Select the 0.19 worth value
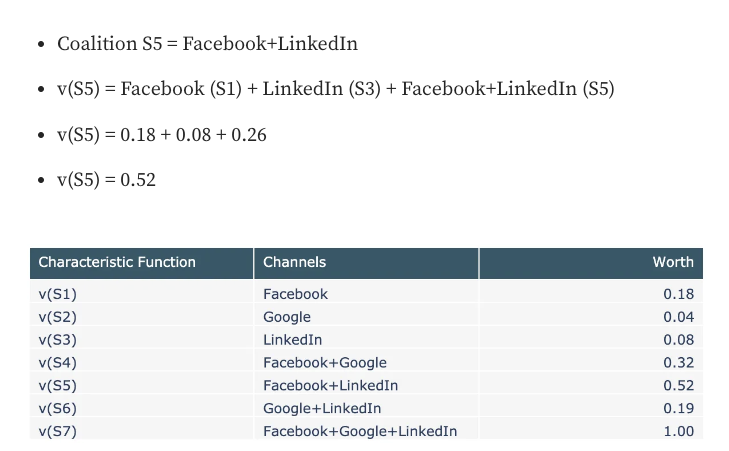 coord(678,408)
